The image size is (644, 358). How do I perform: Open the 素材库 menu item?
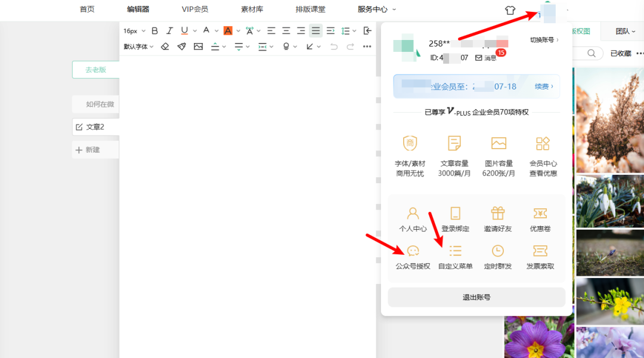(x=252, y=10)
